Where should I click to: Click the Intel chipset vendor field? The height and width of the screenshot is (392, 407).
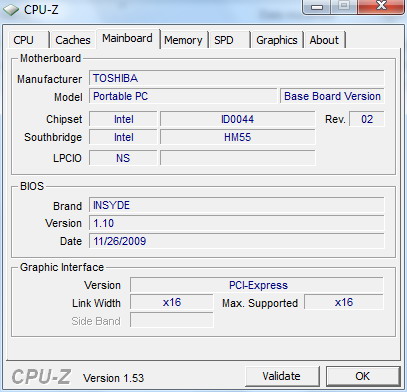(x=123, y=119)
